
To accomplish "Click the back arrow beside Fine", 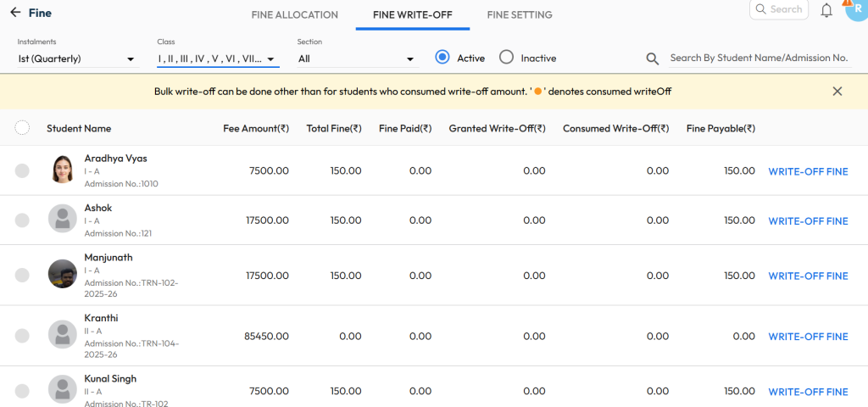I will coord(15,13).
